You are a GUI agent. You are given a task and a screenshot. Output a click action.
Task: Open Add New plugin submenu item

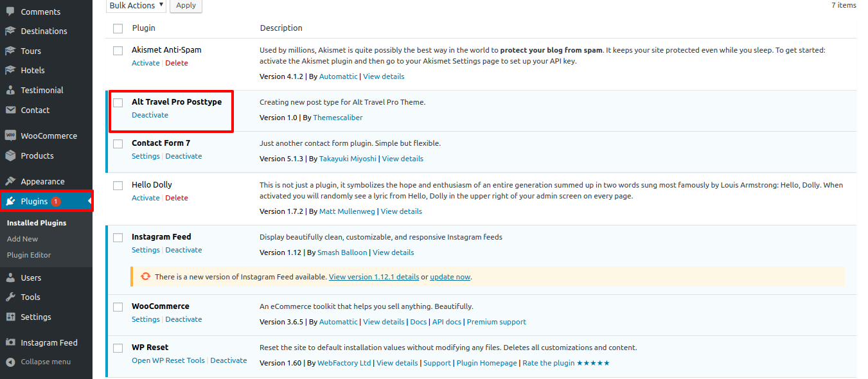click(x=22, y=239)
